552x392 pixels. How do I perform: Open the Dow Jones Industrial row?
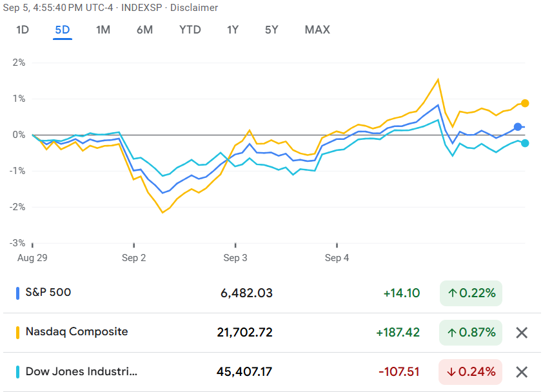coord(271,372)
